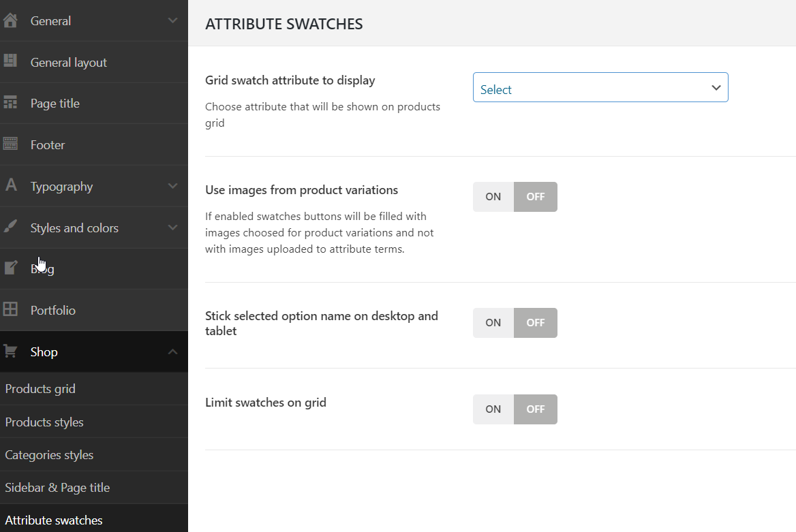Expand the General section chevron
The width and height of the screenshot is (796, 532).
tap(172, 20)
